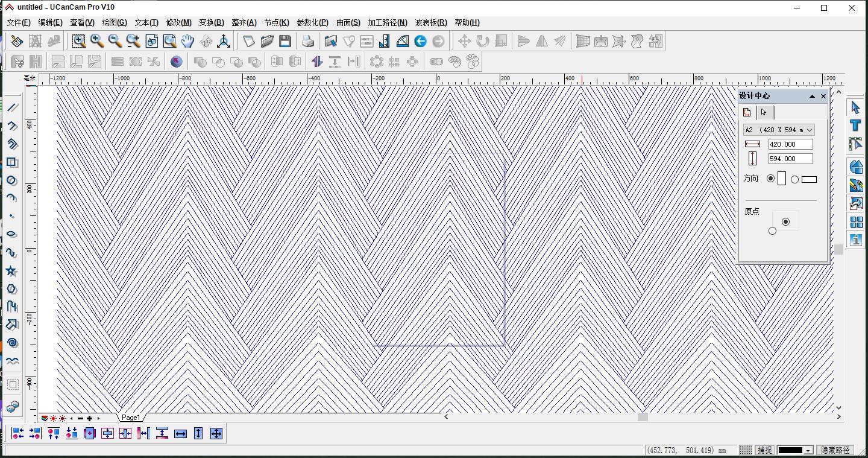The height and width of the screenshot is (458, 868).
Task: Open the A2 paper size dropdown
Action: point(779,130)
